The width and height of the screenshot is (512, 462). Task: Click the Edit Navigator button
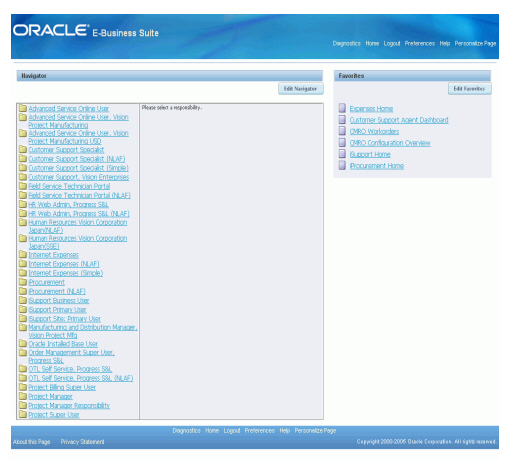(x=301, y=89)
